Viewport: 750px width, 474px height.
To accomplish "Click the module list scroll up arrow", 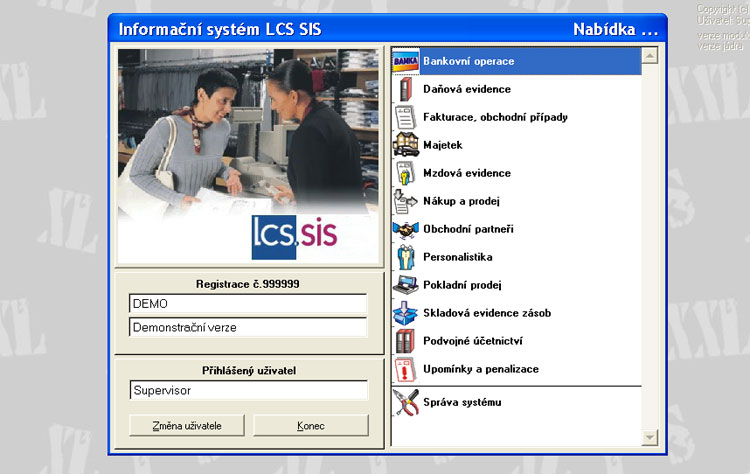I will point(650,55).
